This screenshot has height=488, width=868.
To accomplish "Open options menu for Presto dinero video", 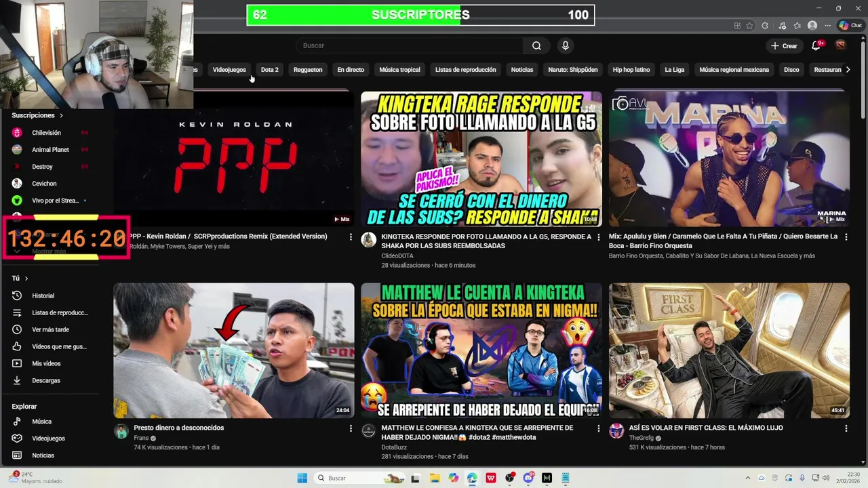I will pos(351,428).
